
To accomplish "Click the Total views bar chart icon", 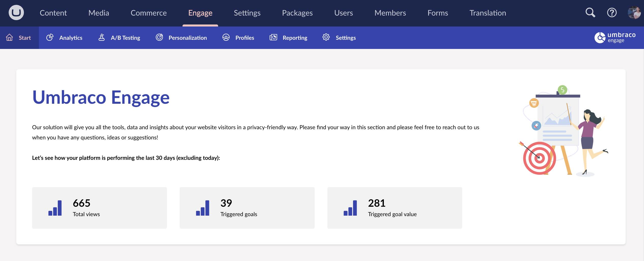I will 54,208.
